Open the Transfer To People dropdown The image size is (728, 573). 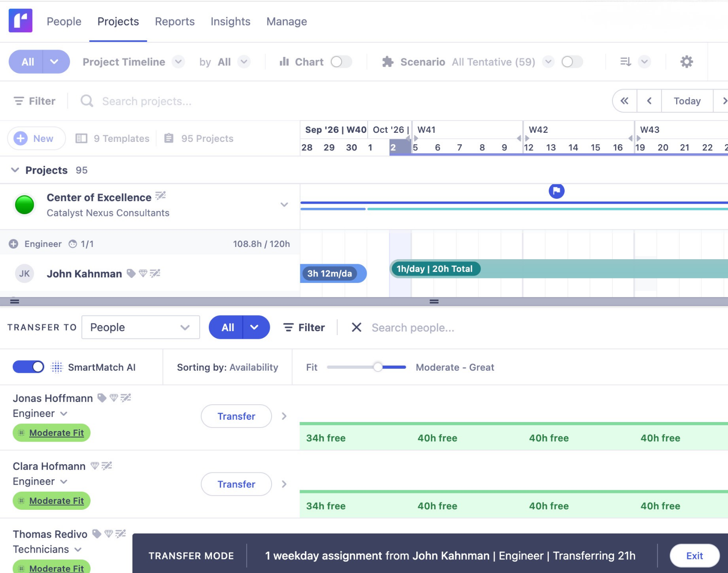141,327
